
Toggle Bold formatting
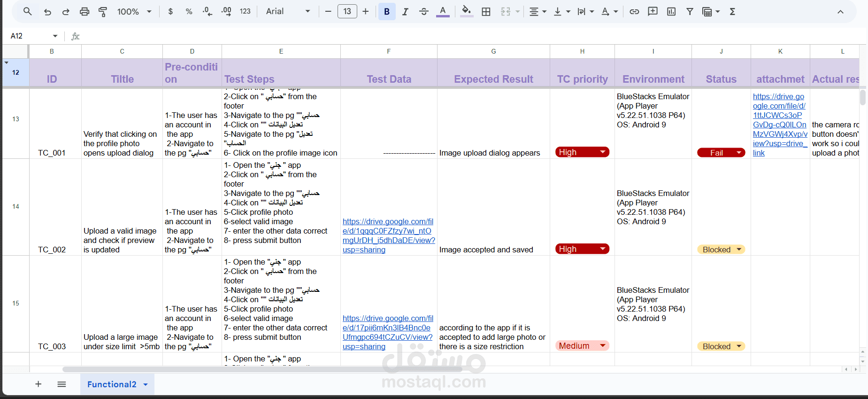387,12
